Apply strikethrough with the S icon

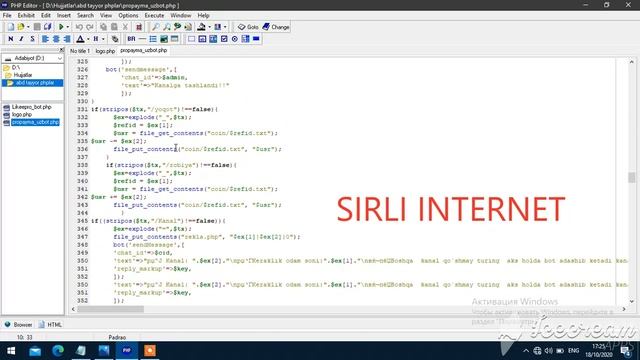(32, 39)
